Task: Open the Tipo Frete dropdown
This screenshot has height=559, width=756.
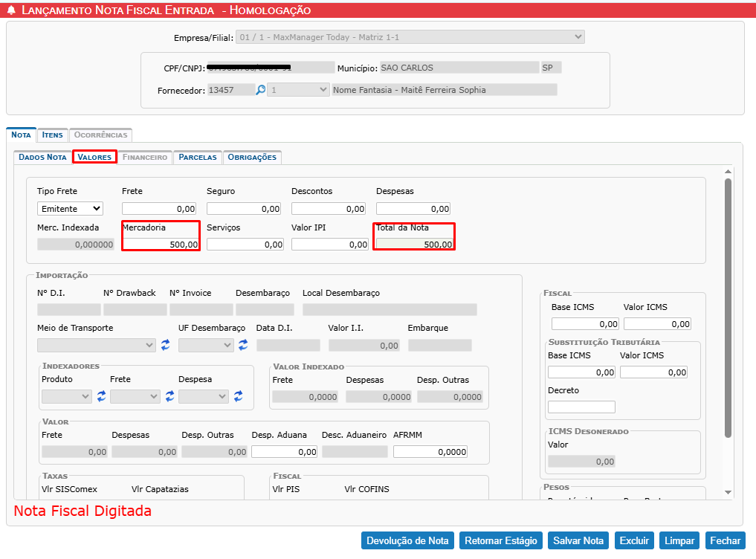Action: coord(70,209)
